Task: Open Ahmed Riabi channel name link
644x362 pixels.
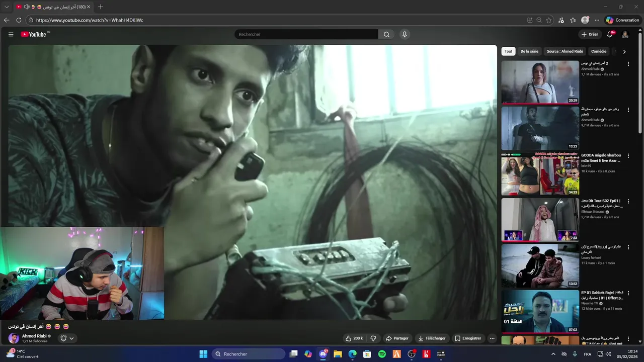Action: coord(34,336)
